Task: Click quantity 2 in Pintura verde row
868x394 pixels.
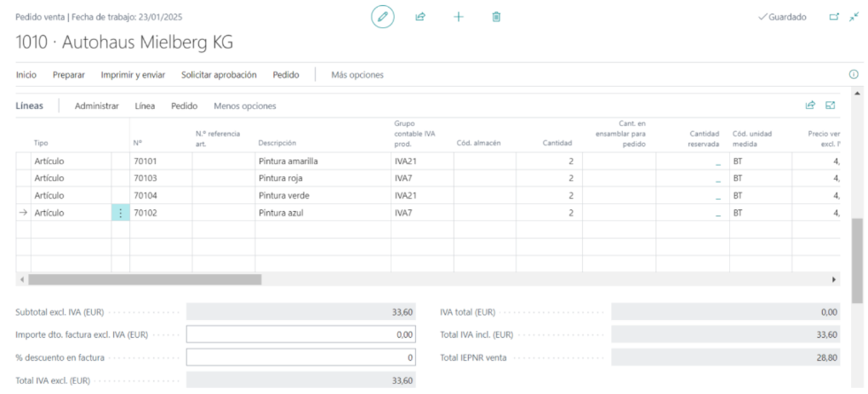Action: pos(570,196)
